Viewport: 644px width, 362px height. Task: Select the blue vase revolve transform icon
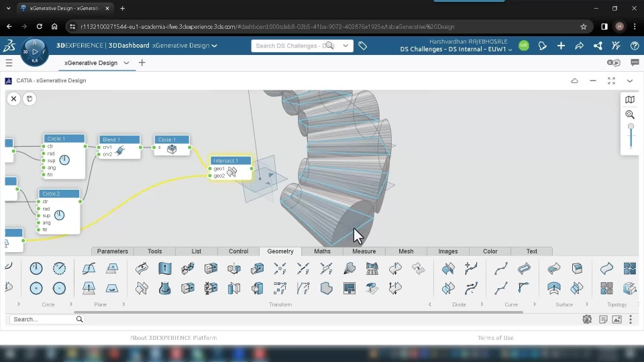(x=165, y=288)
